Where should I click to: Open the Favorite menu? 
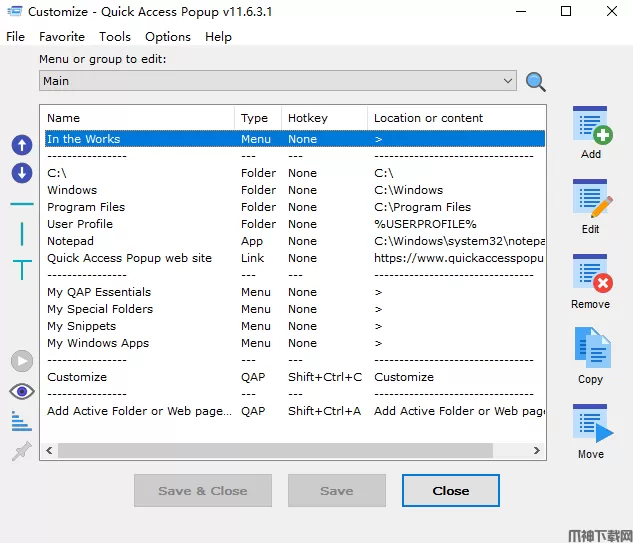click(x=62, y=37)
